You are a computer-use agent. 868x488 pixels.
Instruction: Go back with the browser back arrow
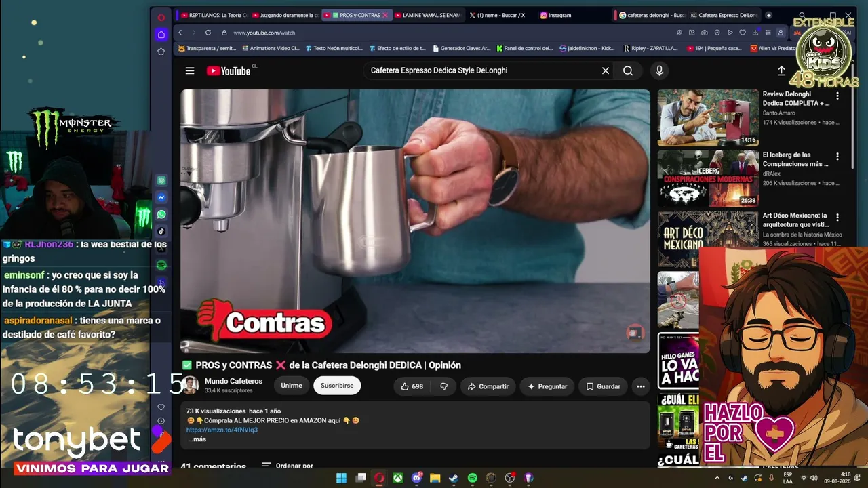[x=180, y=33]
